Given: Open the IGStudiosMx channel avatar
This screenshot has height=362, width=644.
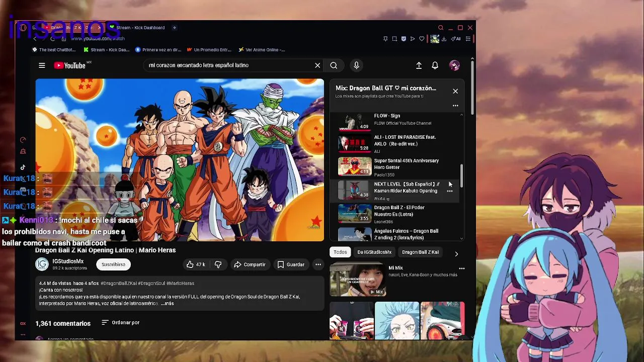Looking at the screenshot, I should pyautogui.click(x=42, y=264).
